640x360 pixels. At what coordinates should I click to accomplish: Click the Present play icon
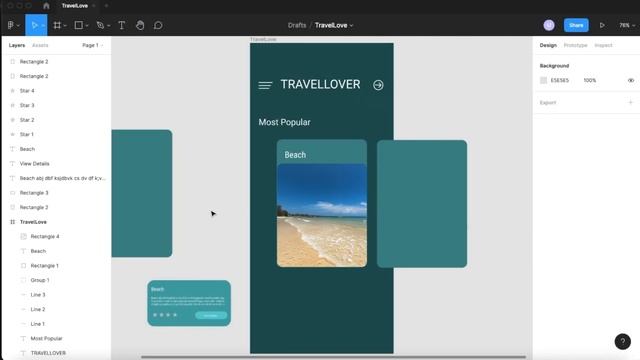pos(602,25)
